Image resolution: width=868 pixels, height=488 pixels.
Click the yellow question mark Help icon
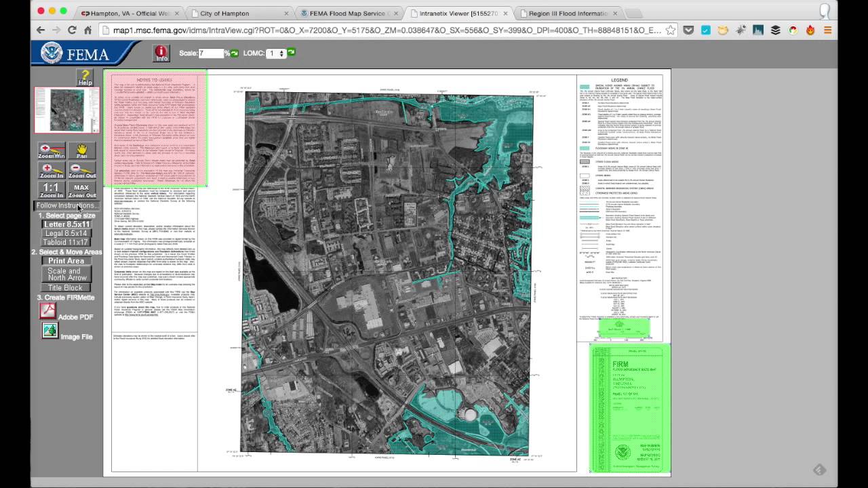pos(85,77)
